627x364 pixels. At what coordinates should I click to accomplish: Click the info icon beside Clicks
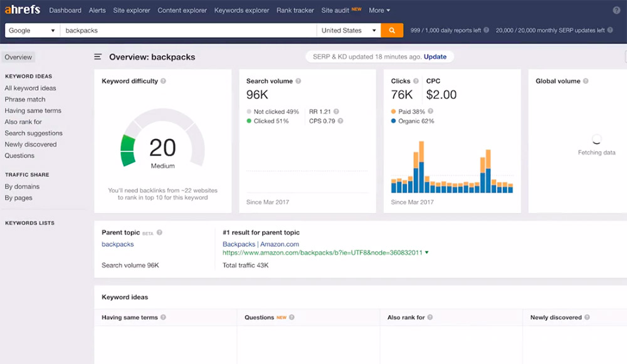(x=416, y=81)
